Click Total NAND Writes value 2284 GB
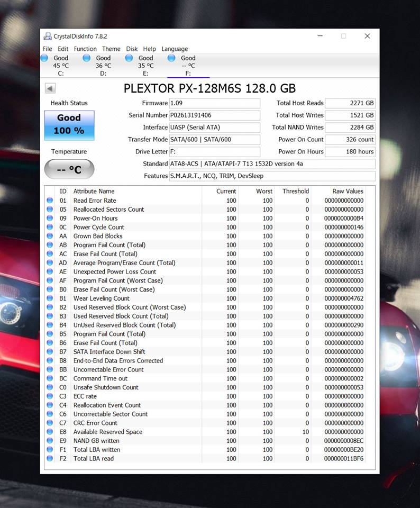420x508 pixels. (x=350, y=128)
